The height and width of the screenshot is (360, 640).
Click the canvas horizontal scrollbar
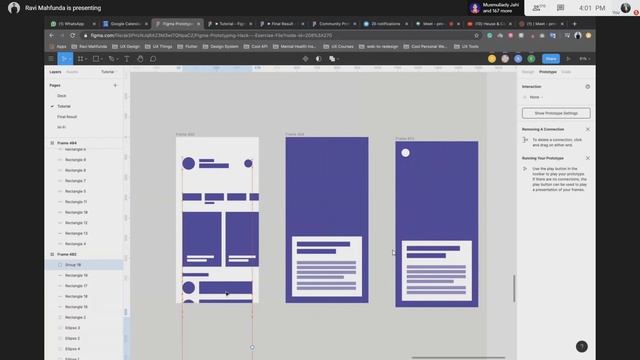pyautogui.click(x=458, y=358)
